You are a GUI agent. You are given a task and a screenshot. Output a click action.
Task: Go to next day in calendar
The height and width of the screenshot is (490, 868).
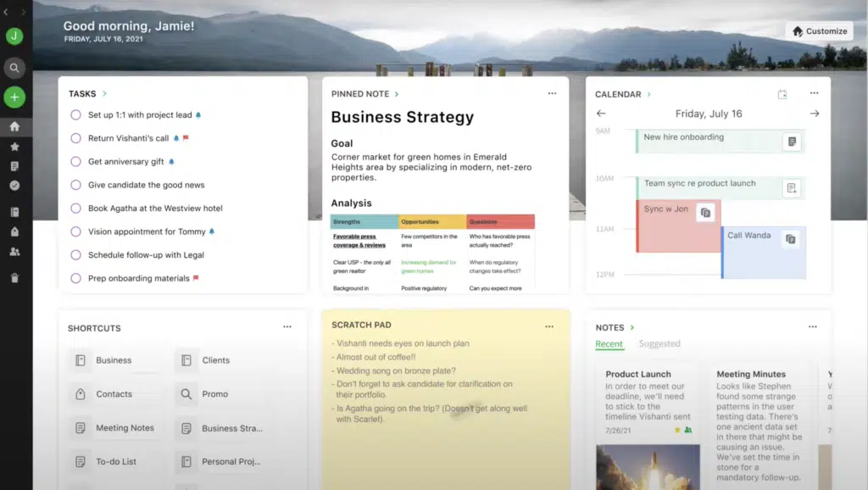click(x=815, y=114)
